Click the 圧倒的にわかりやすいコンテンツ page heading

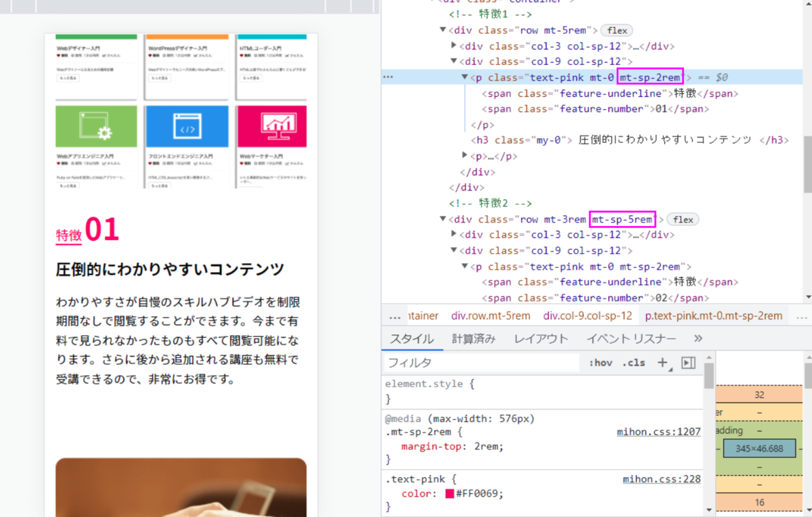coord(170,269)
